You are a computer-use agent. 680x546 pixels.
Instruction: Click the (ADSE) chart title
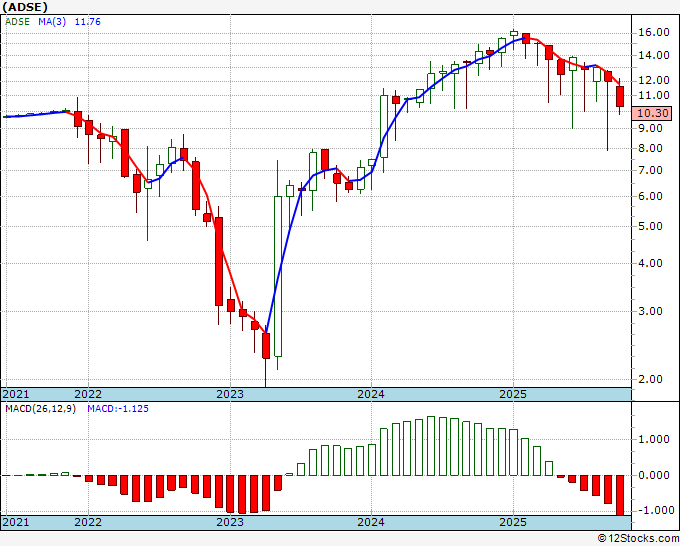tap(25, 7)
